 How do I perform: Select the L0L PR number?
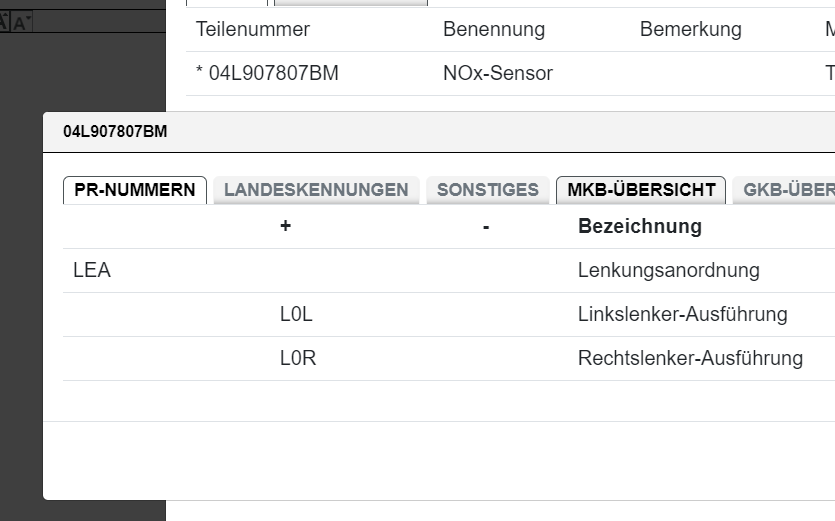296,314
